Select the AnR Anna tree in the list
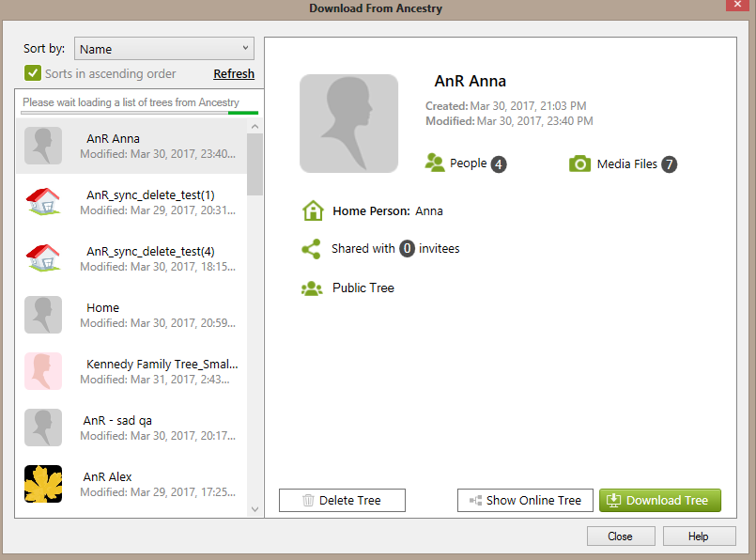 click(x=131, y=146)
